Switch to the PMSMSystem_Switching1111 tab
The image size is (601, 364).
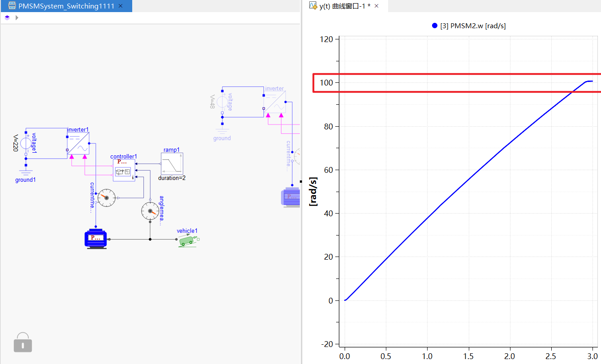tap(66, 6)
